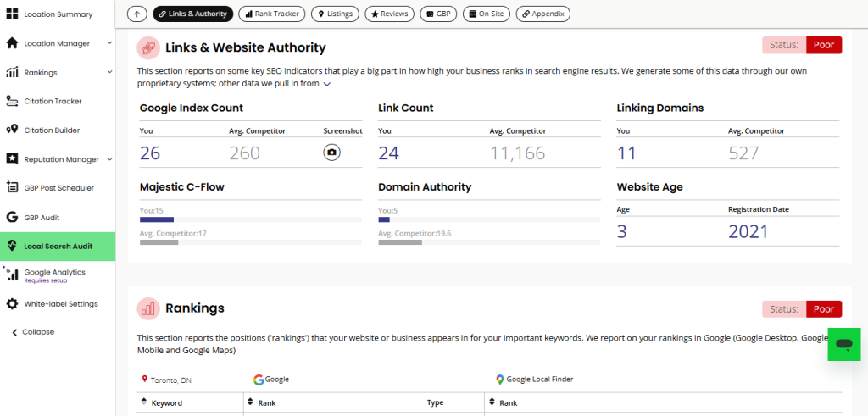
Task: Jump to Appendix section
Action: coord(543,14)
